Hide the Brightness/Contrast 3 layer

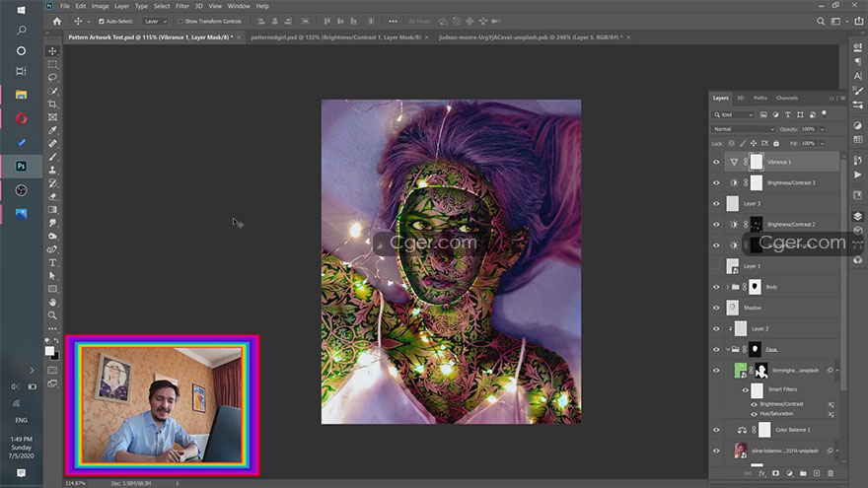(x=716, y=182)
